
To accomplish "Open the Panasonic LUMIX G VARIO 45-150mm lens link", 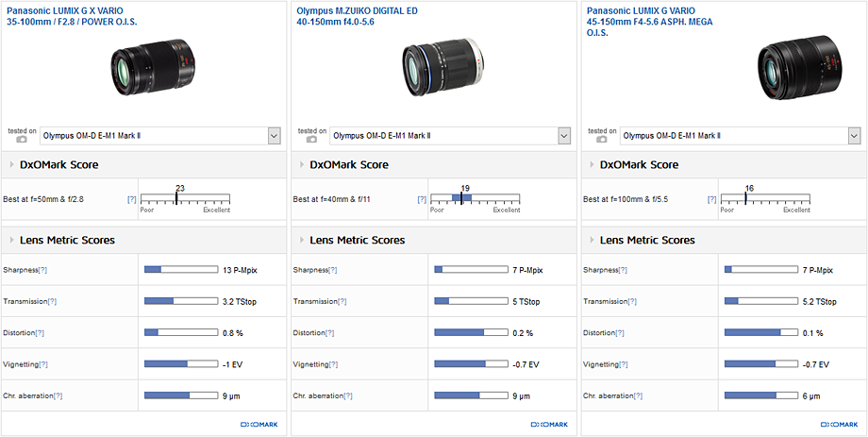I will click(x=650, y=22).
